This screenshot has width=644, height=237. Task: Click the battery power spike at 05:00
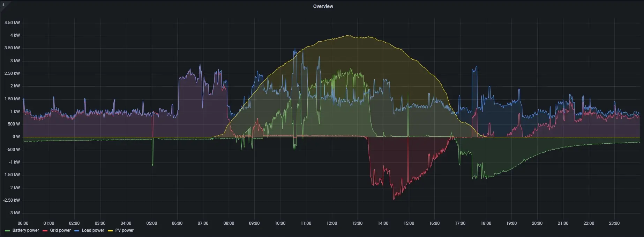coord(152,165)
